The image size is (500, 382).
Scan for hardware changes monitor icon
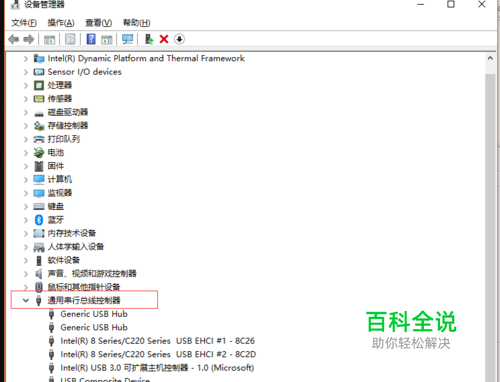tap(127, 39)
